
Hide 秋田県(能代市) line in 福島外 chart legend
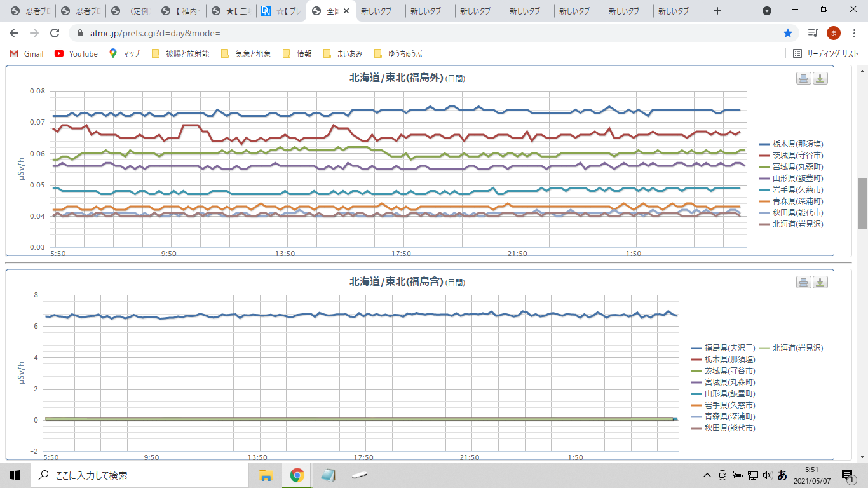790,213
